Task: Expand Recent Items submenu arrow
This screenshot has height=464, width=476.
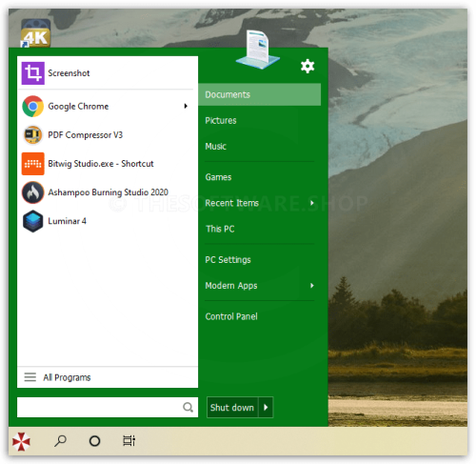Action: click(312, 203)
